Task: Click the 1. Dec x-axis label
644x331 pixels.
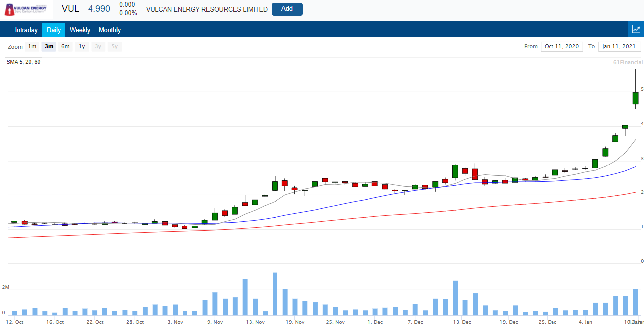Action: pyautogui.click(x=375, y=322)
